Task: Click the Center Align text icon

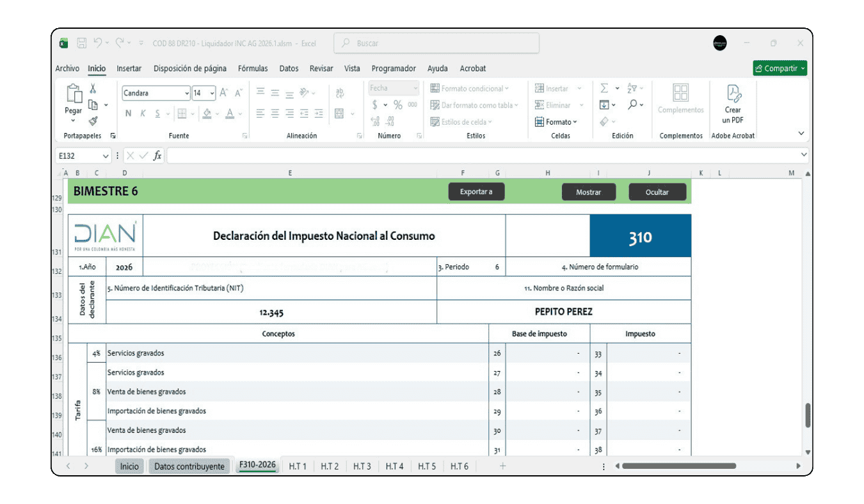Action: 274,113
